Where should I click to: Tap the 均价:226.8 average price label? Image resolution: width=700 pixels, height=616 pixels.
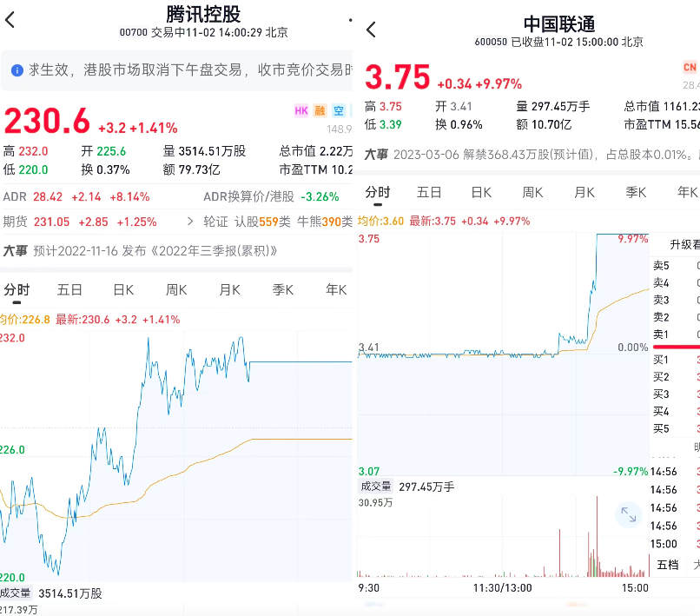point(25,320)
